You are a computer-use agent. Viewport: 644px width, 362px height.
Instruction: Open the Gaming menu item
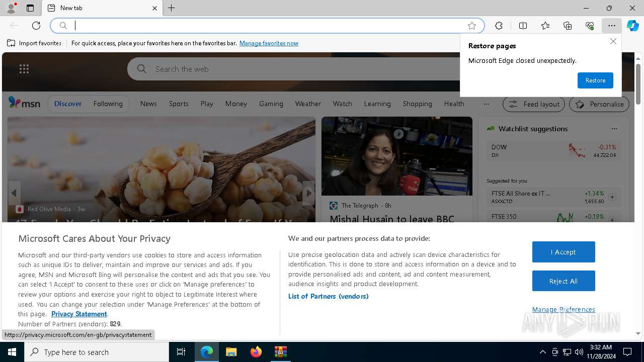[x=271, y=104]
